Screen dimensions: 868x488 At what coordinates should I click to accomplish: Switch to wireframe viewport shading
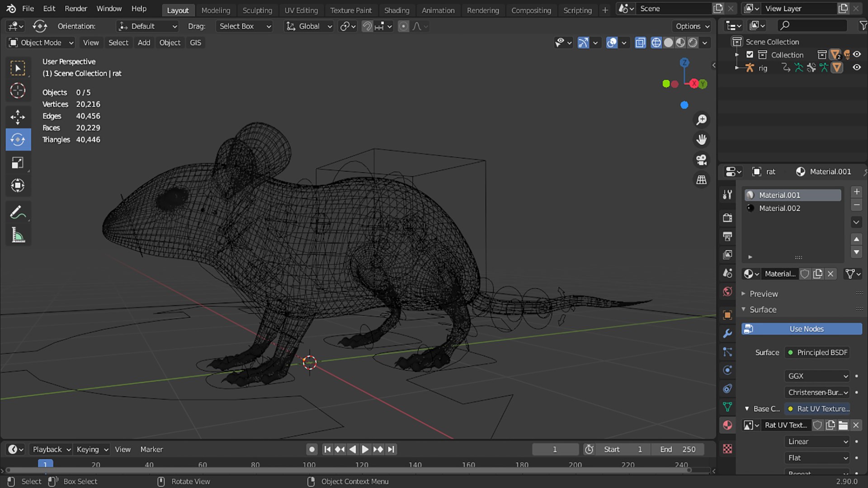pyautogui.click(x=656, y=42)
